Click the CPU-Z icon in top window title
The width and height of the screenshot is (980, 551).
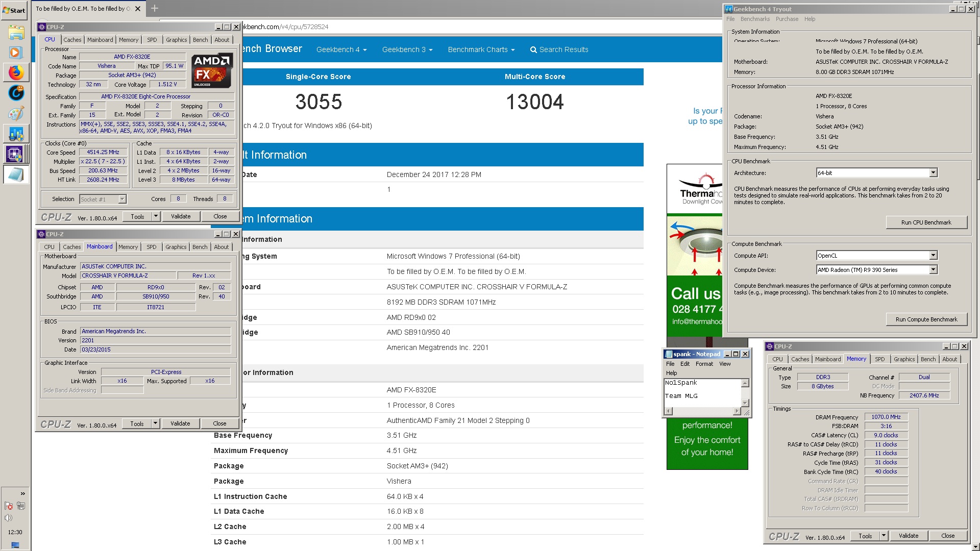point(41,27)
